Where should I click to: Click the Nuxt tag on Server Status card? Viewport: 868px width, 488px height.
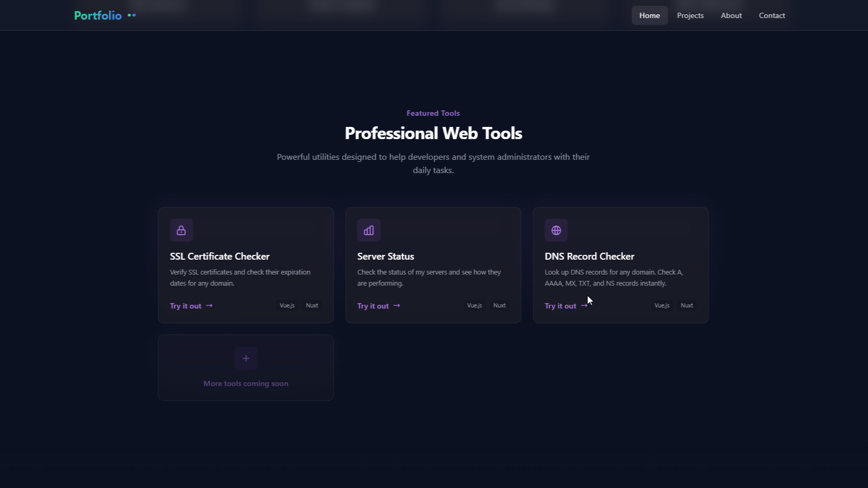tap(499, 305)
